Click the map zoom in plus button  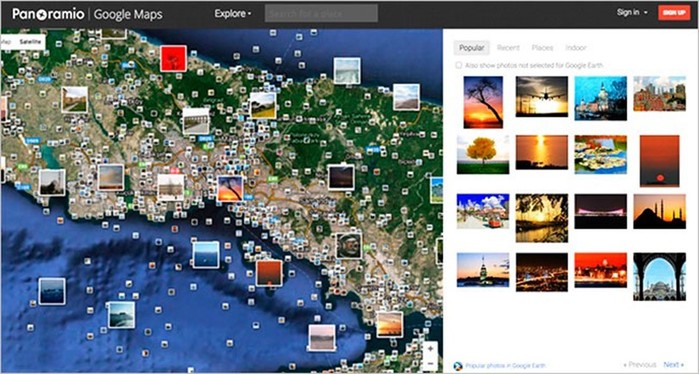click(430, 349)
